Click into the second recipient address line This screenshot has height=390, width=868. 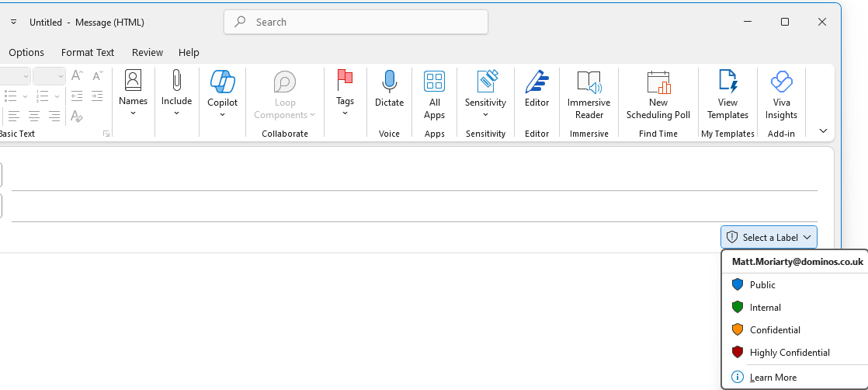point(414,207)
